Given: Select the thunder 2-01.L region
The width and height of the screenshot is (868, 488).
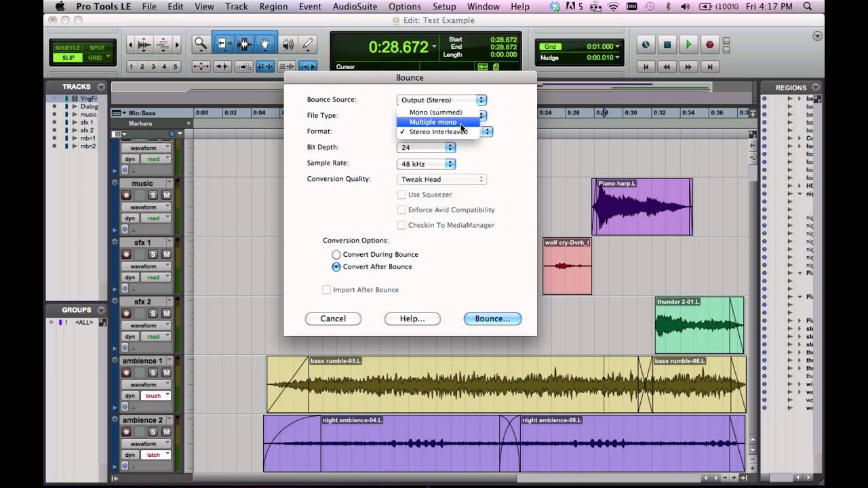Looking at the screenshot, I should 699,325.
